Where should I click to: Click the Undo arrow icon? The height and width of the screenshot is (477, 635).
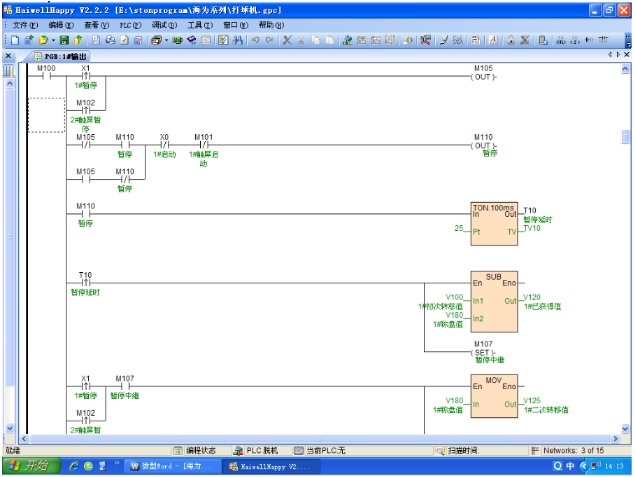click(x=256, y=40)
